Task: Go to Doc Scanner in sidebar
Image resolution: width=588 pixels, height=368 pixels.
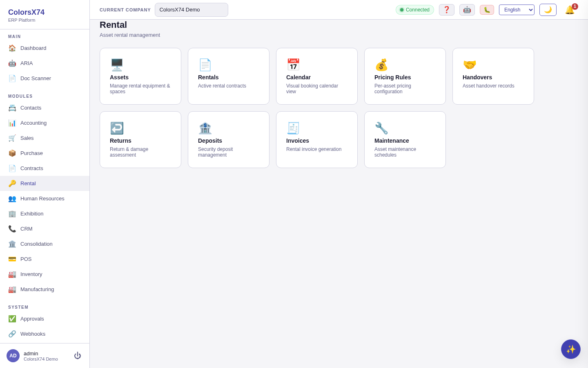Action: point(45,78)
